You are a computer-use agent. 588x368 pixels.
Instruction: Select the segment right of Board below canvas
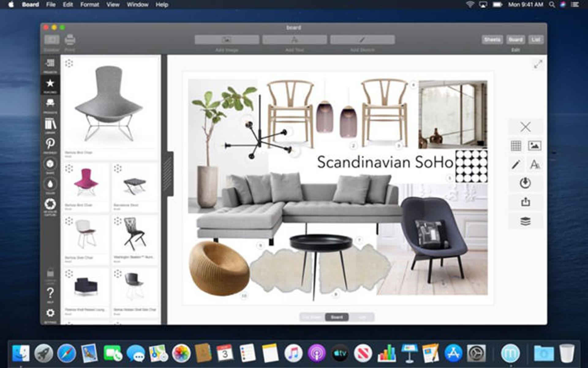361,317
